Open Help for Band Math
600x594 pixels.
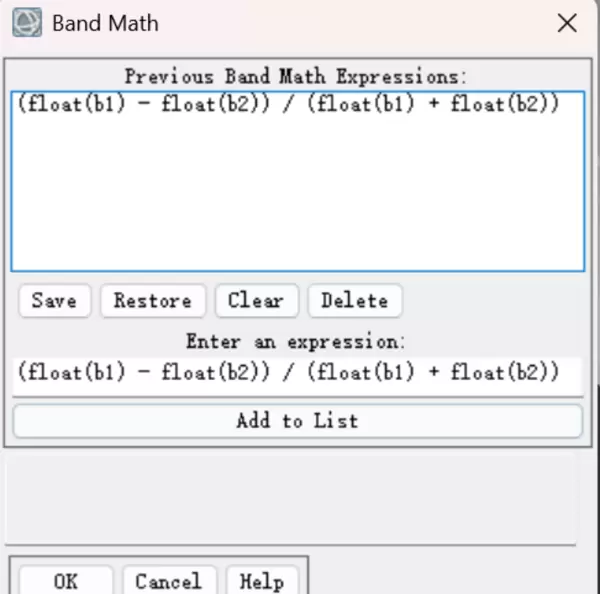coord(261,581)
